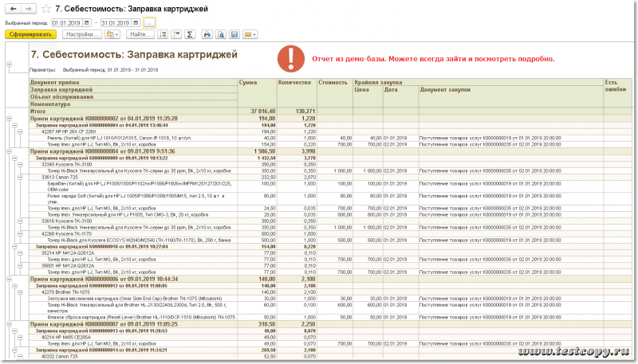Collapse group Прием картриджей К0000000007

point(9,324)
